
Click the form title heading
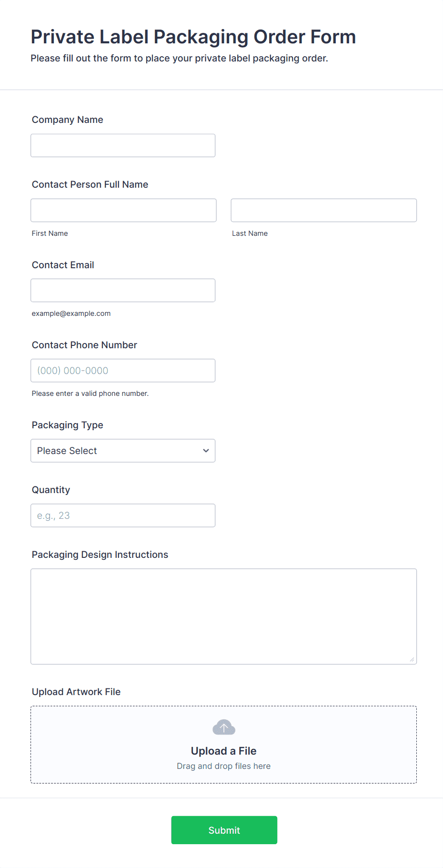[x=193, y=37]
